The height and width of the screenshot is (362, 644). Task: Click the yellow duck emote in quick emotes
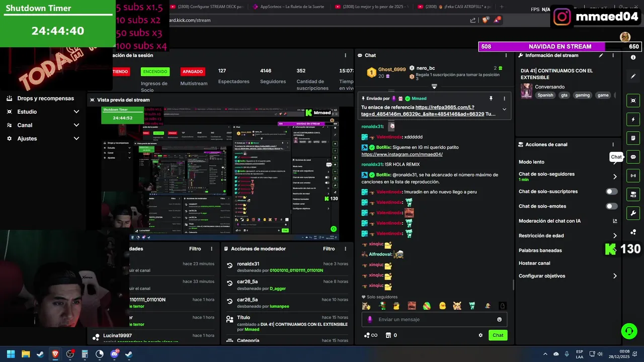coord(442,306)
